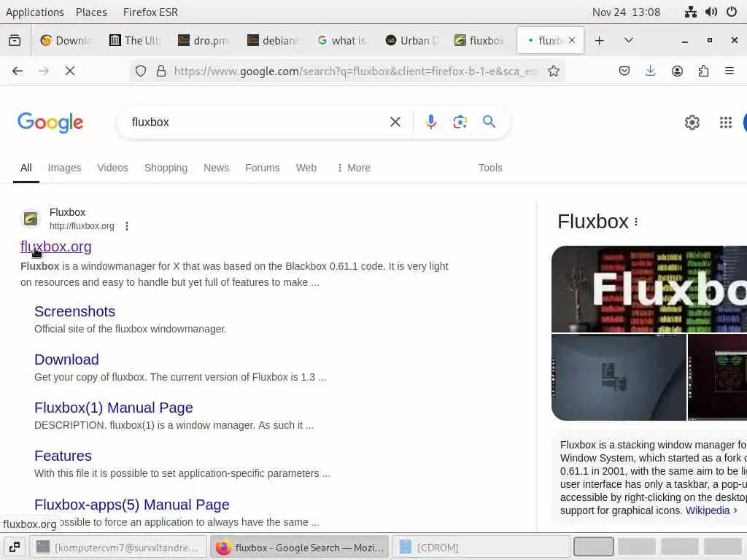
Task: Switch to the Downlo browser tab
Action: pyautogui.click(x=65, y=41)
